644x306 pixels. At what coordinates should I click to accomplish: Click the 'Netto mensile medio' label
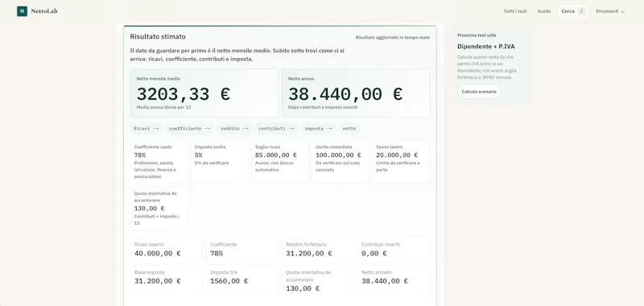[x=159, y=78]
